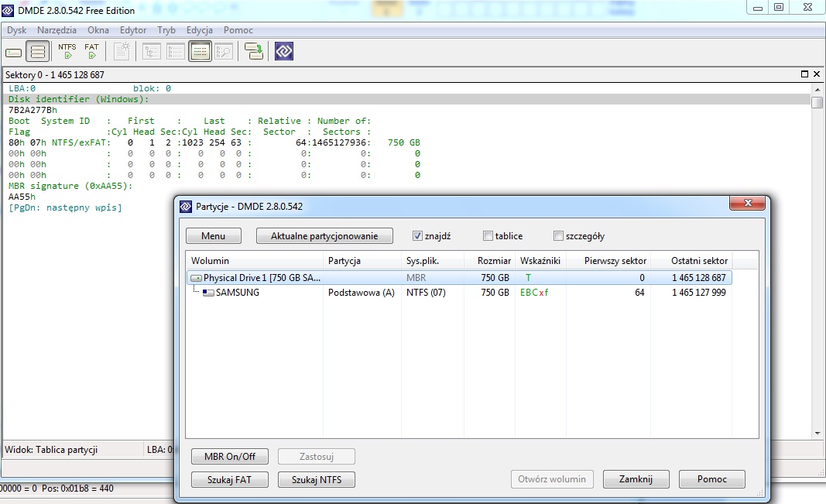Viewport: 826px width, 504px height.
Task: Start the FAT search toolbar button
Action: pyautogui.click(x=91, y=51)
